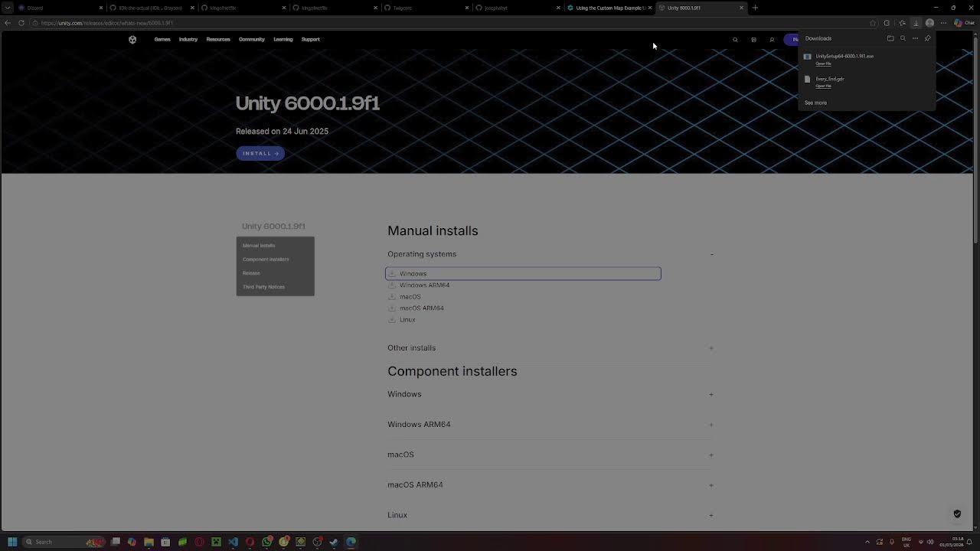Open downloads folder from Downloads panel
Viewport: 980px width, 551px height.
click(x=890, y=38)
